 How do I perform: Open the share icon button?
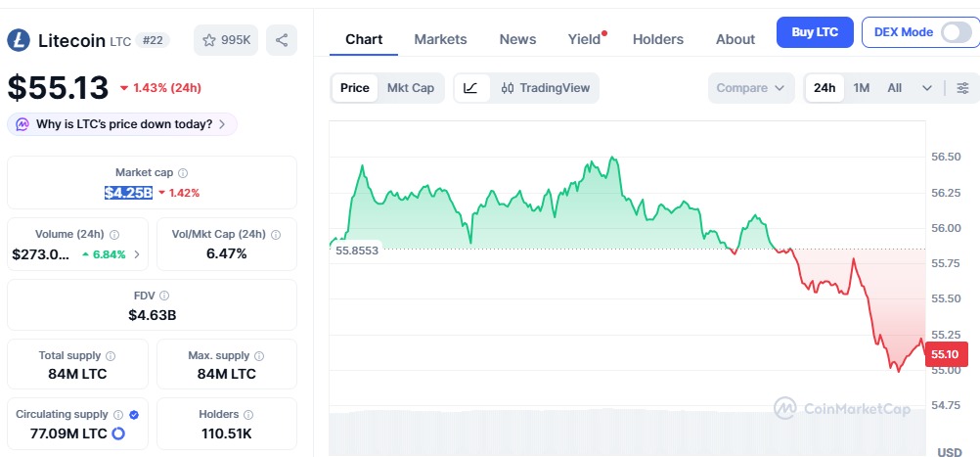click(x=282, y=41)
